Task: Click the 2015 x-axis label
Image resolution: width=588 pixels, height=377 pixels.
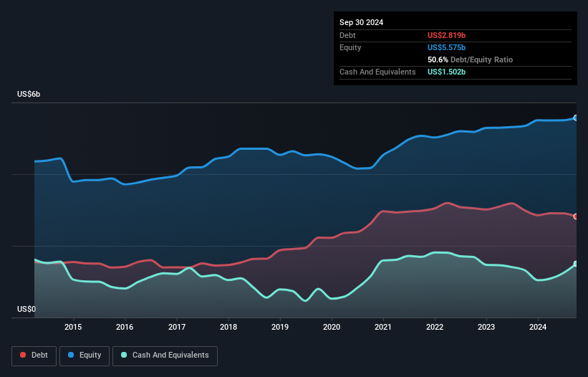Action: (73, 327)
